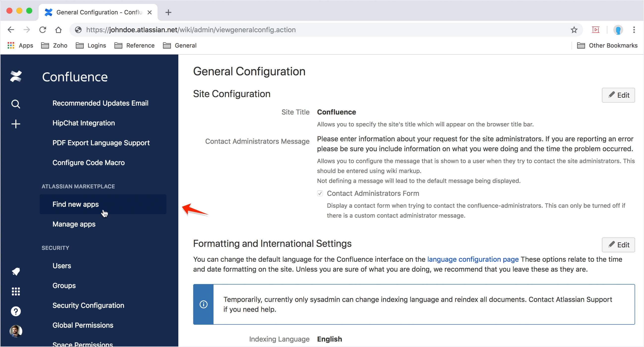The height and width of the screenshot is (347, 644).
Task: Click the Confluence logo in sidebar
Action: (16, 76)
